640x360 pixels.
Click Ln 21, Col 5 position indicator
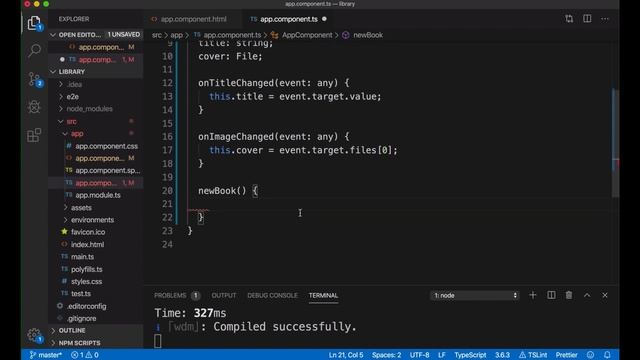[346, 355]
